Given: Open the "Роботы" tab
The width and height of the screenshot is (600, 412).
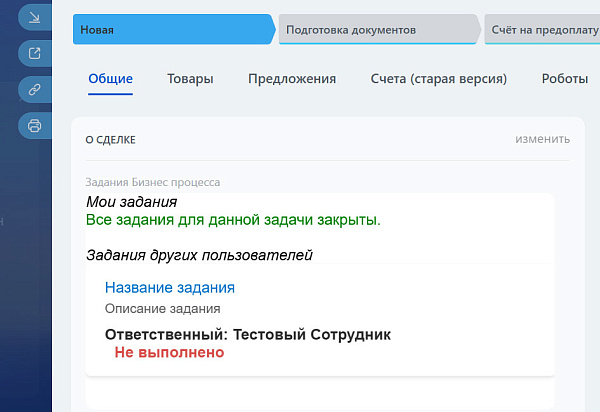Looking at the screenshot, I should (x=564, y=79).
